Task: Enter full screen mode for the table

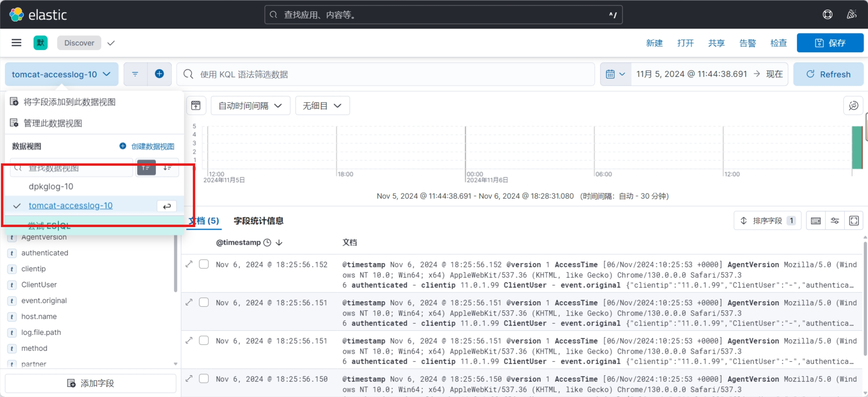Action: point(854,221)
